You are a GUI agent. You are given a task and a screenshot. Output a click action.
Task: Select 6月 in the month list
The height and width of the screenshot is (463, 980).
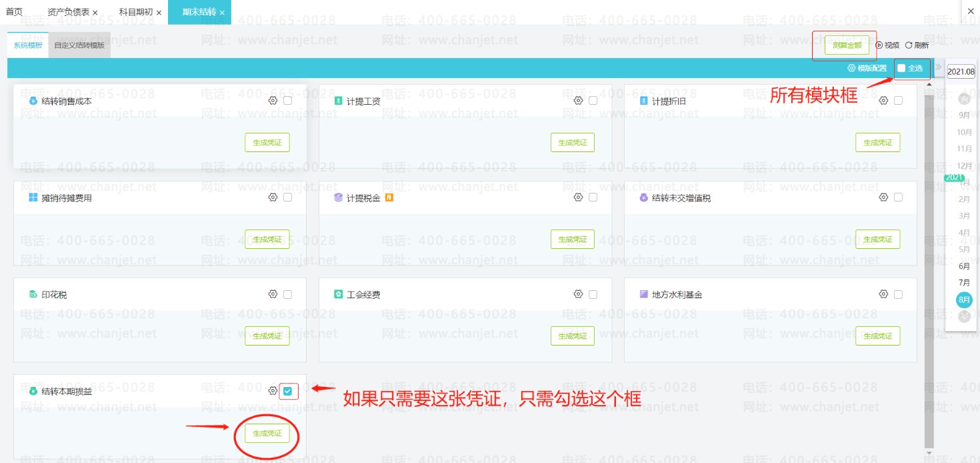[x=964, y=266]
